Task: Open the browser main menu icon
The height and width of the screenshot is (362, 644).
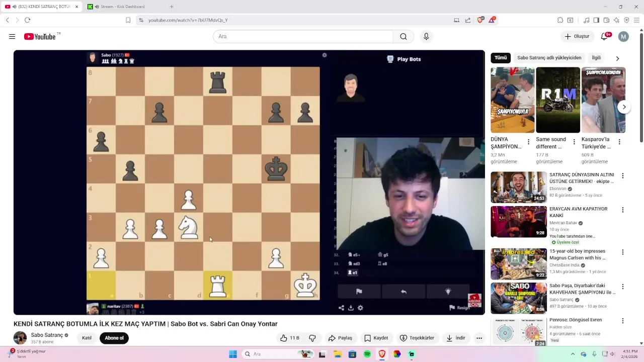Action: (636, 20)
